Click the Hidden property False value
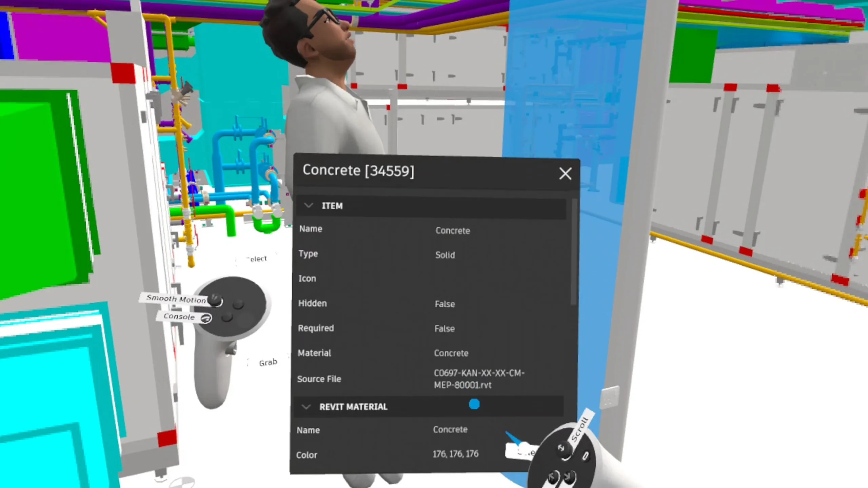The image size is (868, 488). pyautogui.click(x=445, y=304)
